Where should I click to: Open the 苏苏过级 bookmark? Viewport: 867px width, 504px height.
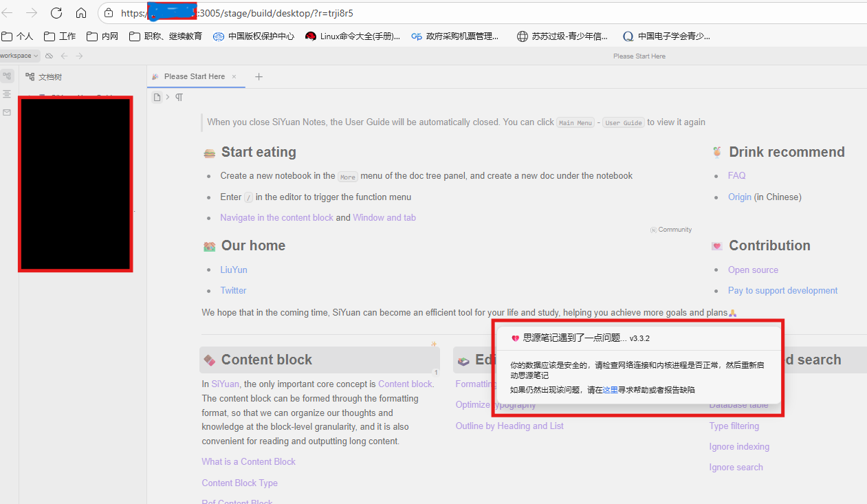[x=562, y=36]
